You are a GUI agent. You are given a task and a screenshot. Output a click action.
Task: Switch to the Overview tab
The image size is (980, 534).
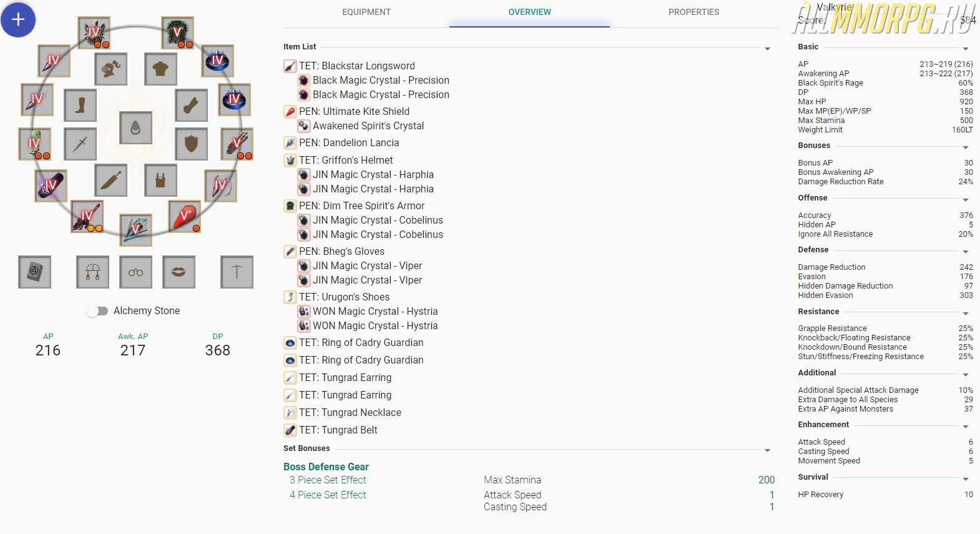529,12
